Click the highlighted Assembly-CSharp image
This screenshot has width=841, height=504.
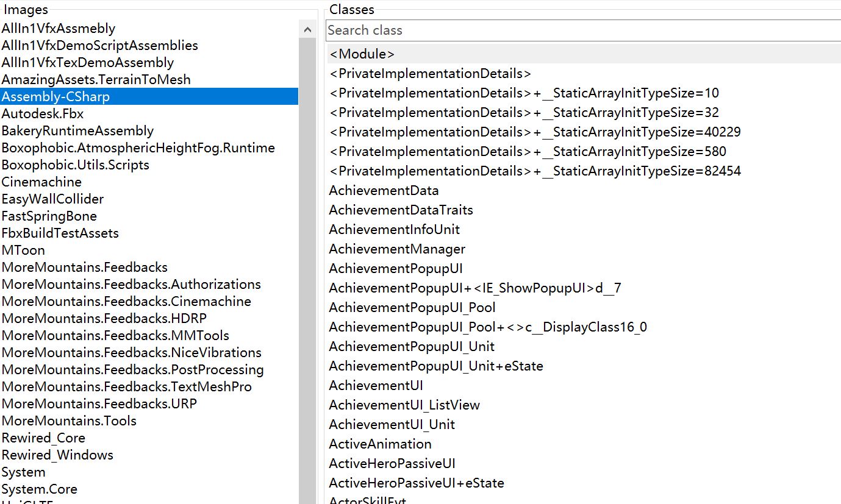(149, 96)
